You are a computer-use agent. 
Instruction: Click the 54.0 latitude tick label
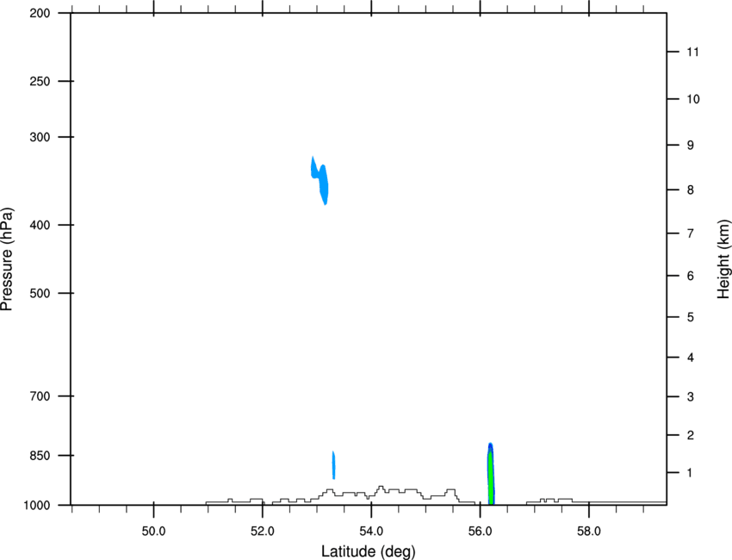point(371,532)
